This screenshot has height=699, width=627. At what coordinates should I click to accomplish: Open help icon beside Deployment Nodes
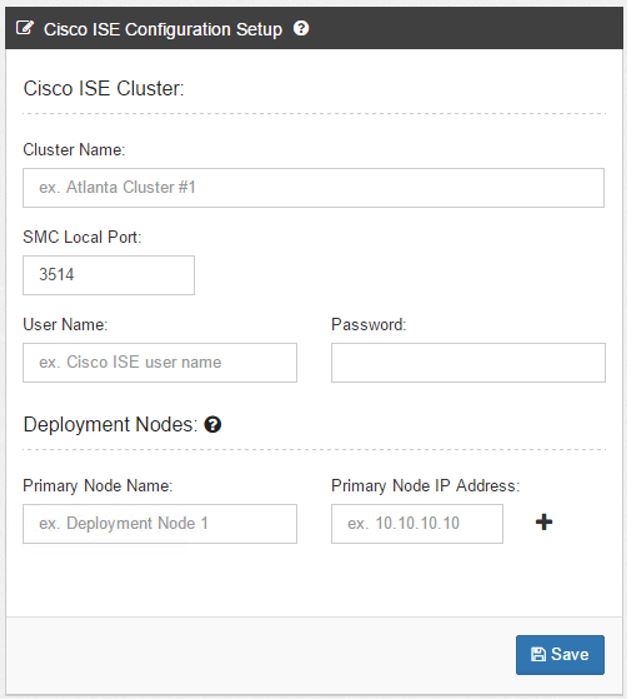(x=213, y=424)
